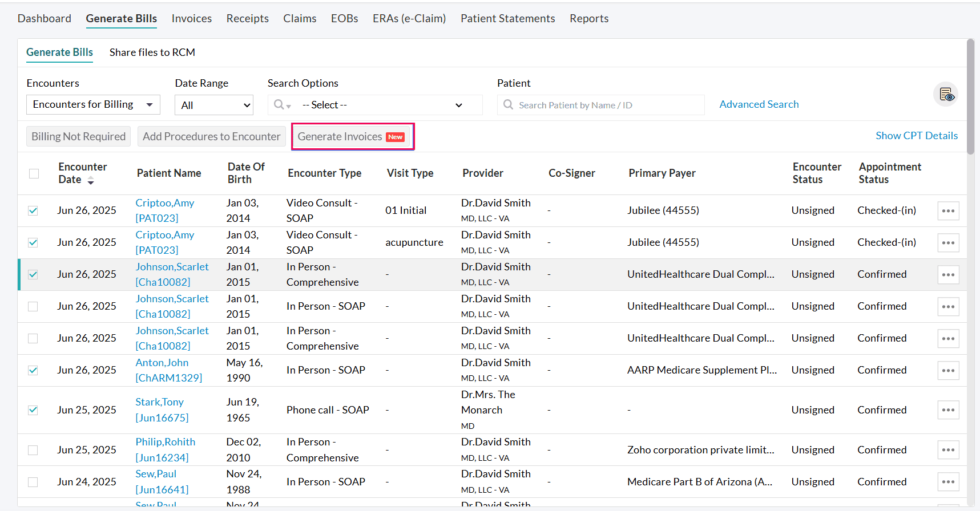
Task: Uncheck Criptoo,Amy 01 Initial encounter
Action: pyautogui.click(x=33, y=210)
